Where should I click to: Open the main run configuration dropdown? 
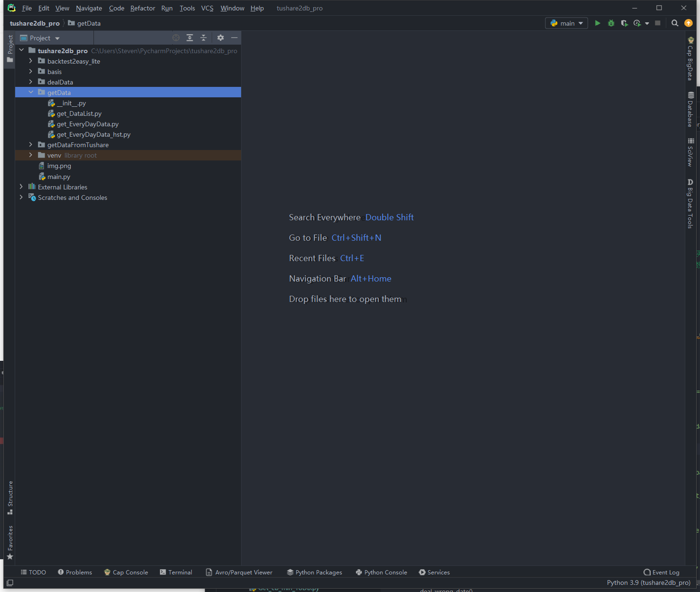pos(567,23)
